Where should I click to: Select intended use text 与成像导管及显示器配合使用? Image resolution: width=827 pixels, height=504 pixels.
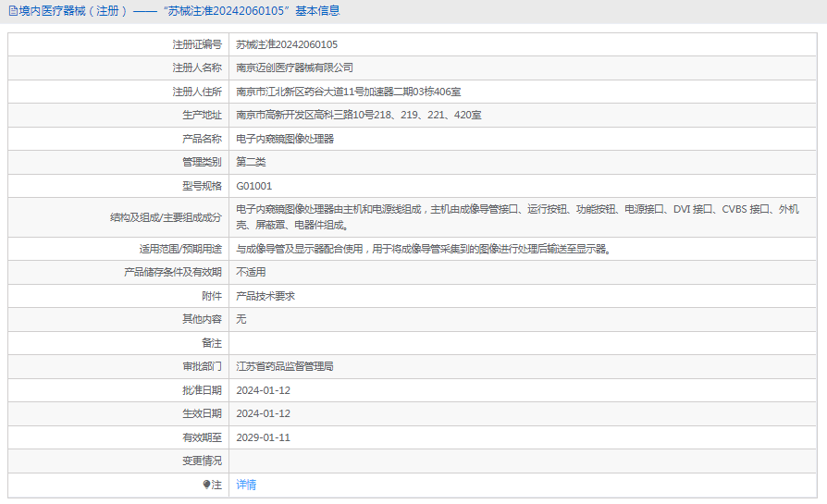click(424, 249)
